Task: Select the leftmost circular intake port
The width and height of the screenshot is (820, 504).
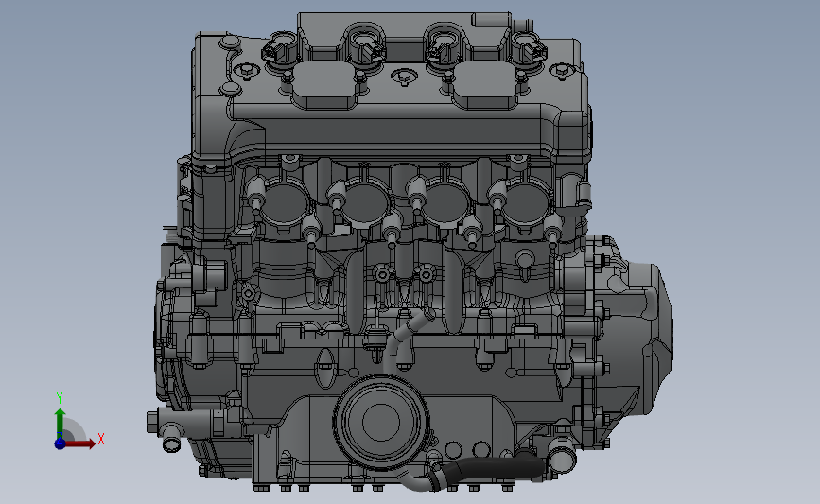Action: point(285,204)
